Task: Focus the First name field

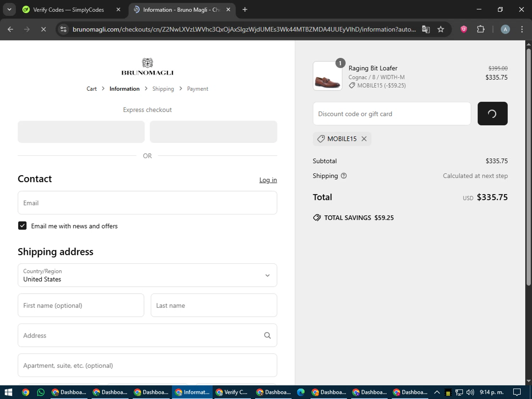Action: tap(81, 305)
